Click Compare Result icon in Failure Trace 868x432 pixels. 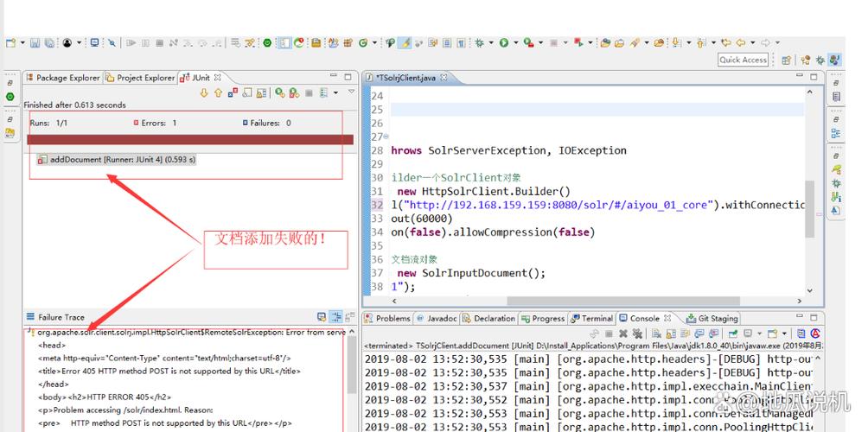350,317
